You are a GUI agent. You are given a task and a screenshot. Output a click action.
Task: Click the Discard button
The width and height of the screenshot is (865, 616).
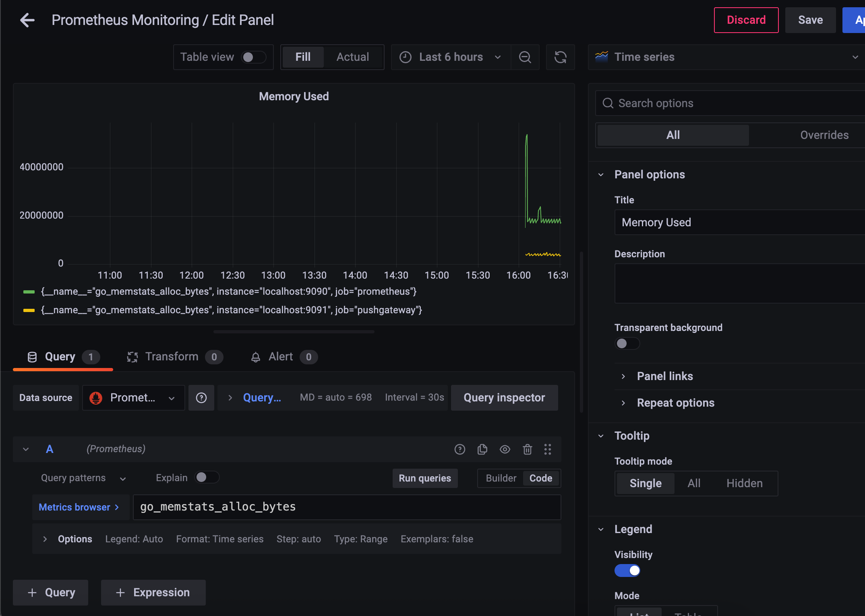[x=746, y=20]
